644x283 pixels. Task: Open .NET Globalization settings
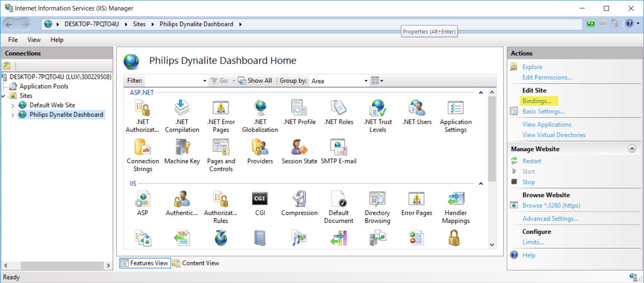[x=260, y=110]
